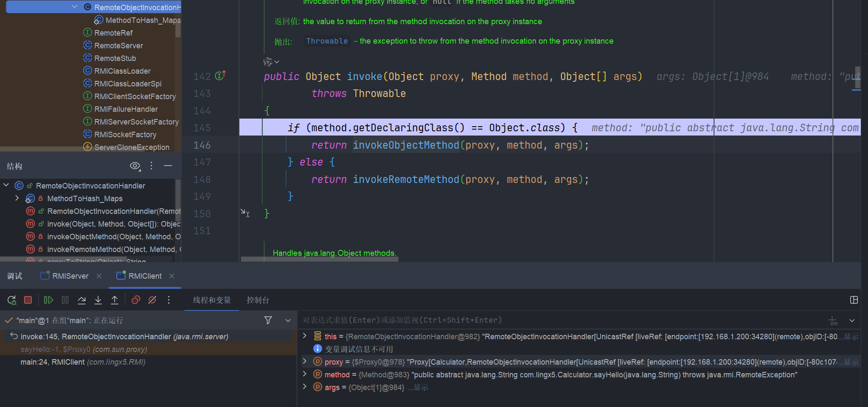This screenshot has height=407, width=868.
Task: Stop the debug session
Action: 28,300
